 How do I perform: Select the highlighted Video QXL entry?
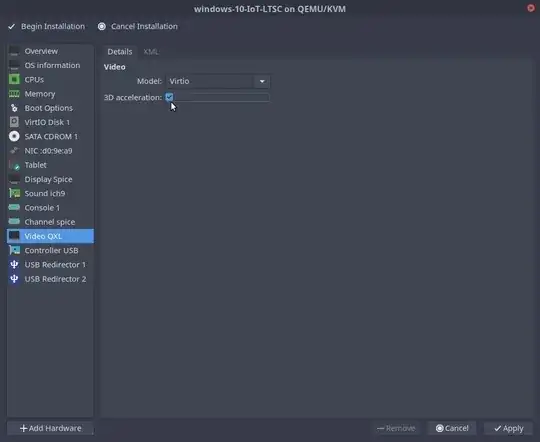[50, 236]
